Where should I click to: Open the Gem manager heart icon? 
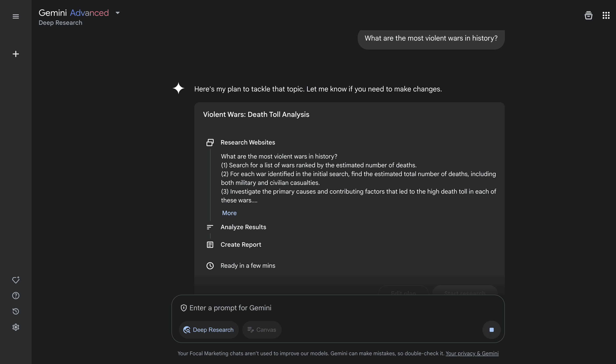(16, 280)
